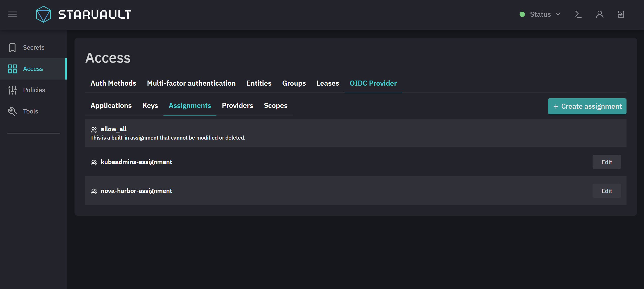Screen dimensions: 644x289
Task: Open the Groups tab
Action: click(294, 83)
